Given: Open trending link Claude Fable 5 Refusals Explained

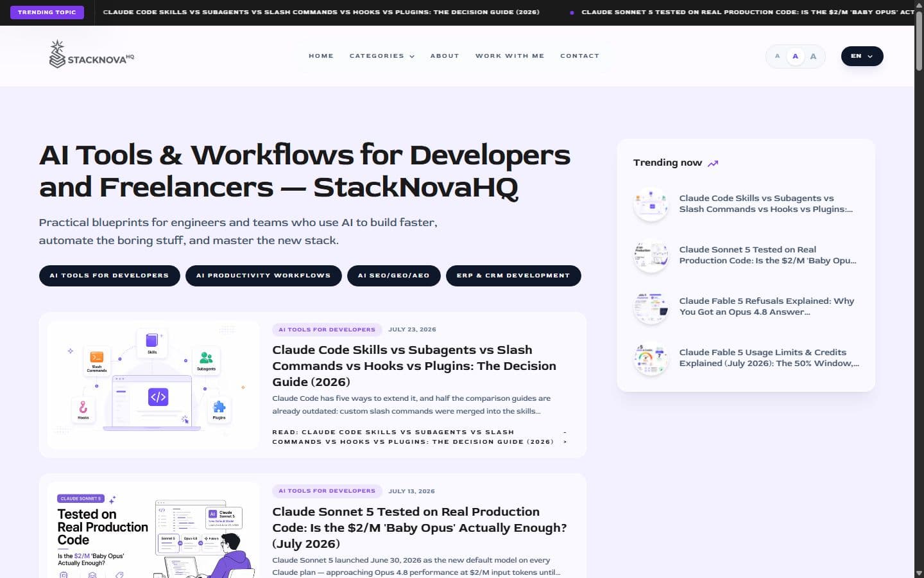Looking at the screenshot, I should [767, 306].
